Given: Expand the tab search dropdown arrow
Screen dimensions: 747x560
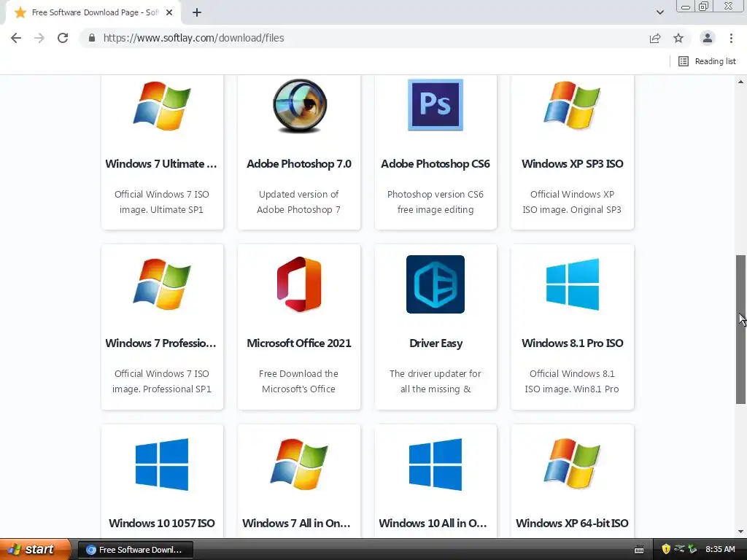Looking at the screenshot, I should click(x=659, y=12).
